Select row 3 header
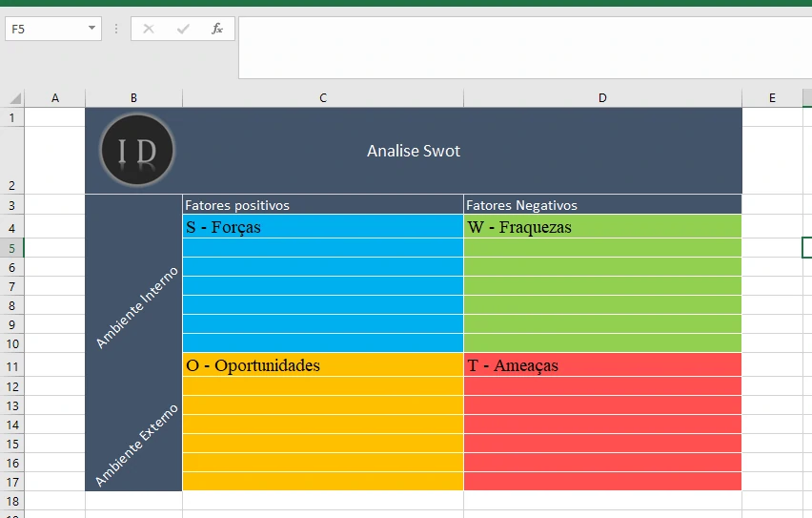Viewport: 812px width, 518px height. tap(11, 205)
